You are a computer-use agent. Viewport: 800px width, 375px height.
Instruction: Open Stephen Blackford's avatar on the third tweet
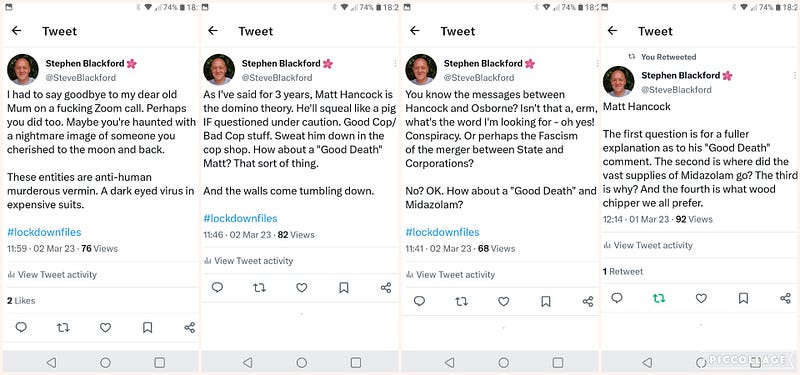[x=421, y=69]
